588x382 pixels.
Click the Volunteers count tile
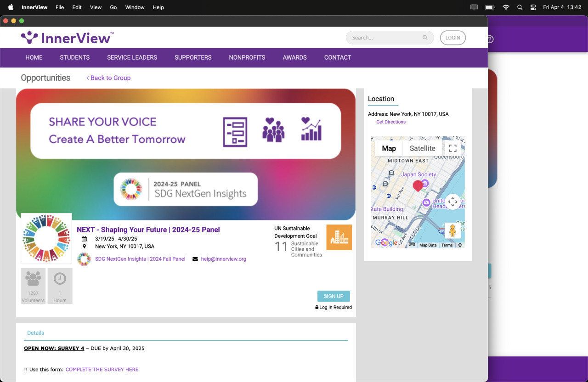coord(33,286)
